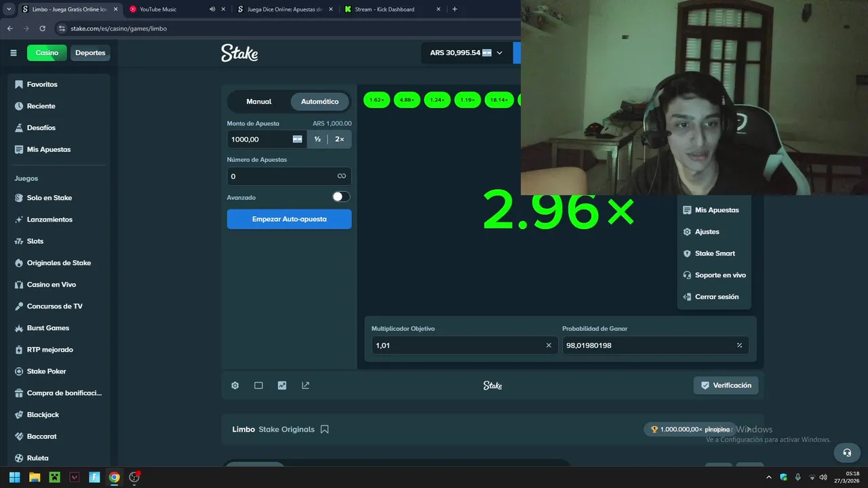Open Solo en Stake in the sidebar
Image resolution: width=868 pixels, height=488 pixels.
pyautogui.click(x=58, y=198)
